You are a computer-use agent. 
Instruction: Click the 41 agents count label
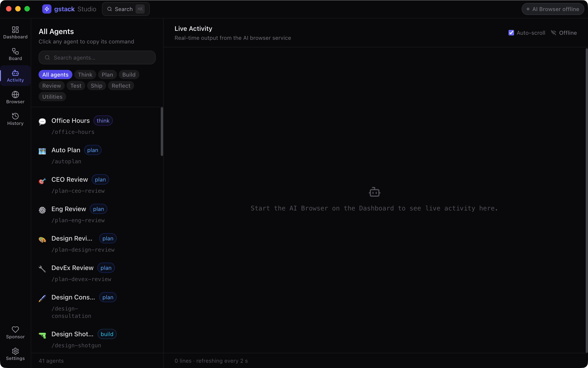click(51, 361)
